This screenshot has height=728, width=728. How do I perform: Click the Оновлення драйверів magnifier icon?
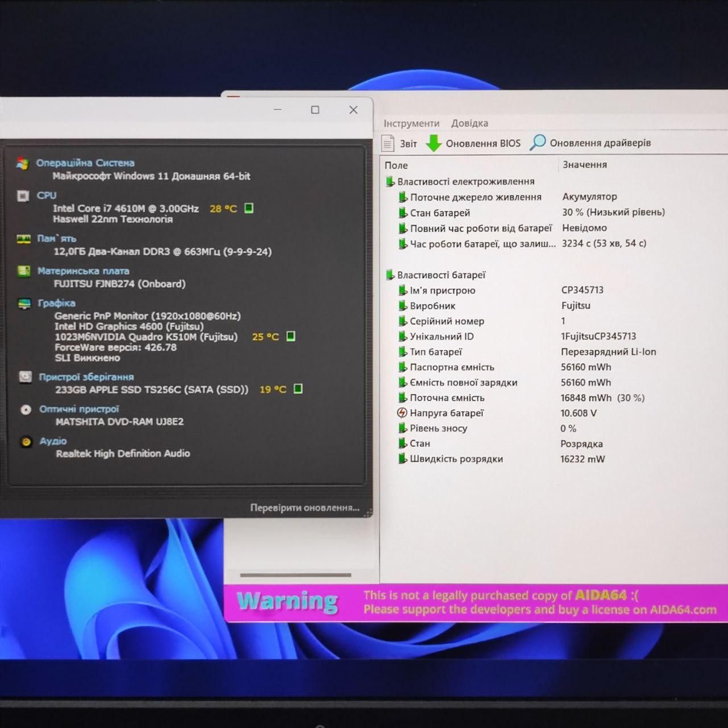point(537,142)
